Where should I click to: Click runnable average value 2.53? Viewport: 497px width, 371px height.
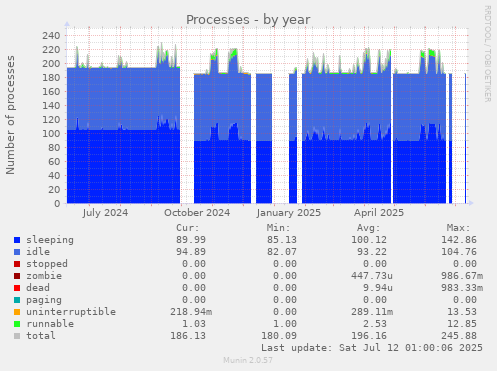[x=375, y=324]
